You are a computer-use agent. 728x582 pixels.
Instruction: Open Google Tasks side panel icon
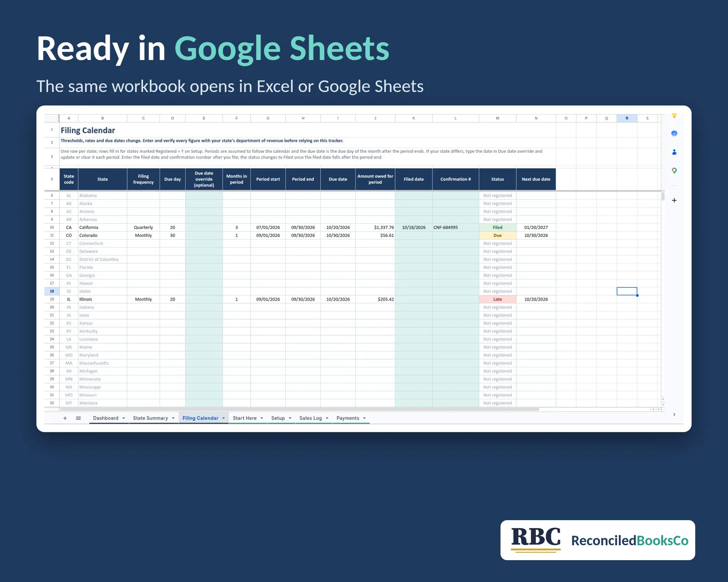[674, 133]
